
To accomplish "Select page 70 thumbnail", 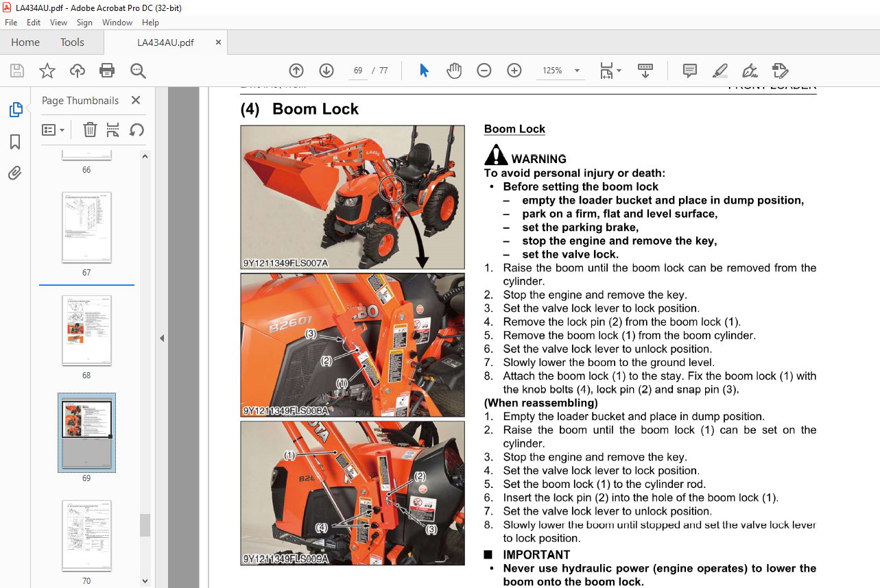I will 86,536.
